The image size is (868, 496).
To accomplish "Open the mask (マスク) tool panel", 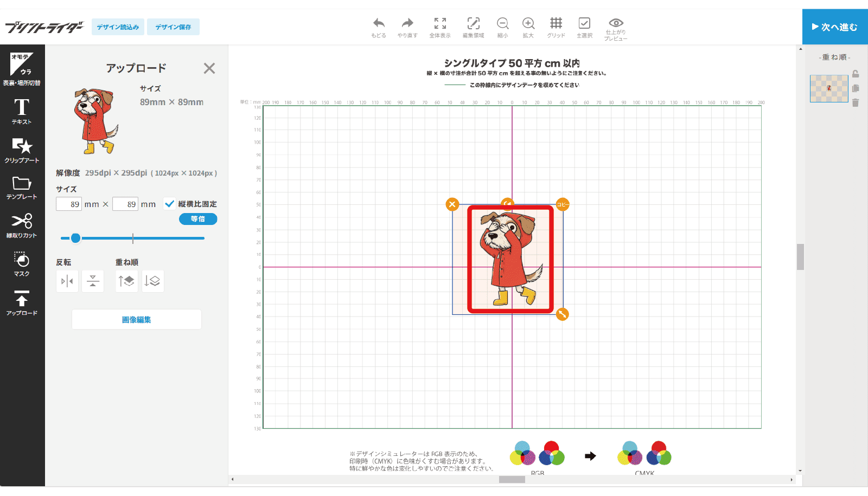I will (x=22, y=263).
